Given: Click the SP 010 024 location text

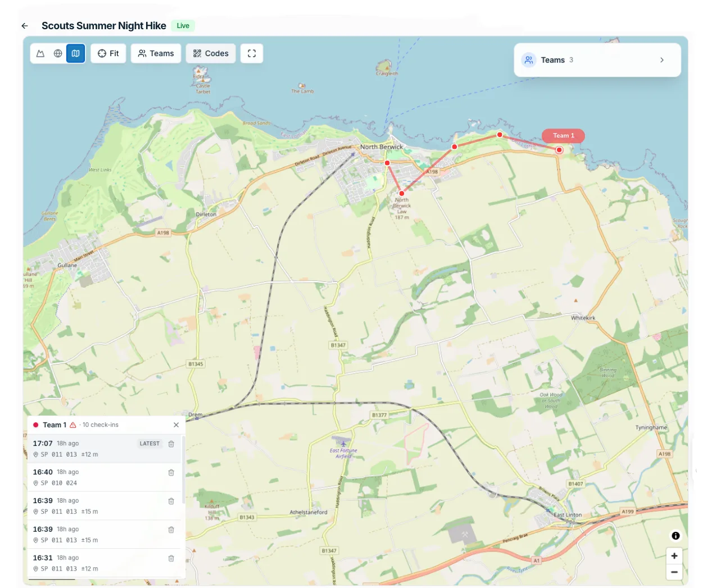Looking at the screenshot, I should (59, 483).
